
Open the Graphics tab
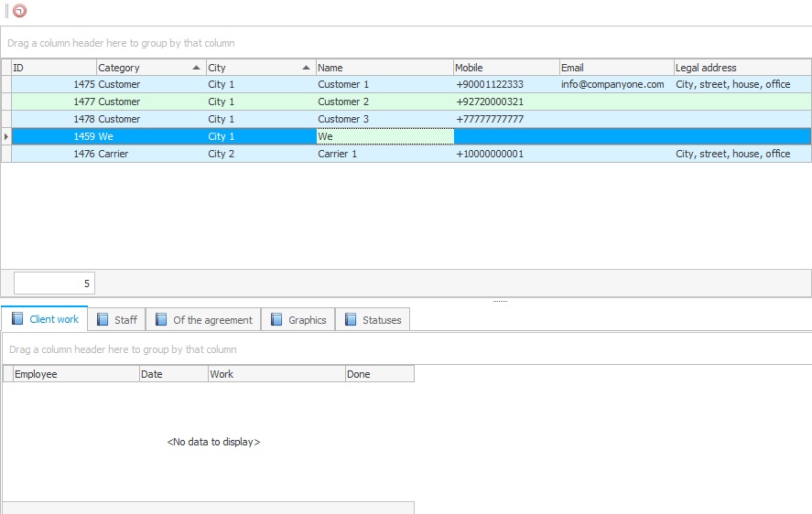click(298, 319)
